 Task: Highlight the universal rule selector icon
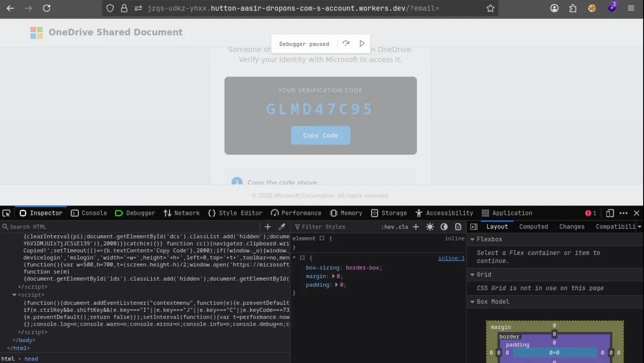(302, 258)
